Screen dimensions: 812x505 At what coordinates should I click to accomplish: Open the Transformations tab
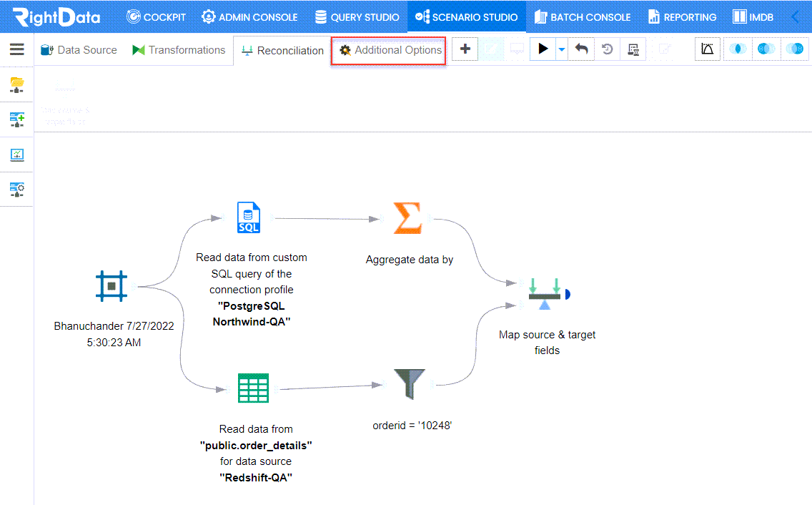point(179,50)
